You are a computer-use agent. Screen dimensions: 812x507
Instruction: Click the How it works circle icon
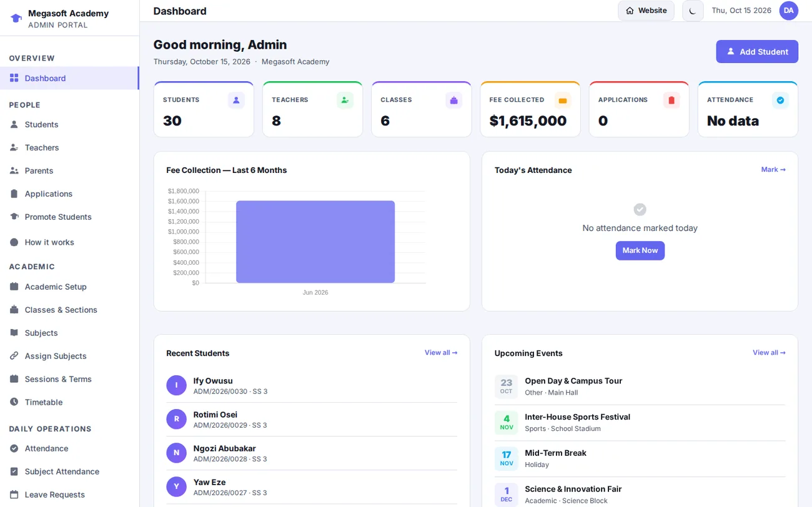click(14, 242)
